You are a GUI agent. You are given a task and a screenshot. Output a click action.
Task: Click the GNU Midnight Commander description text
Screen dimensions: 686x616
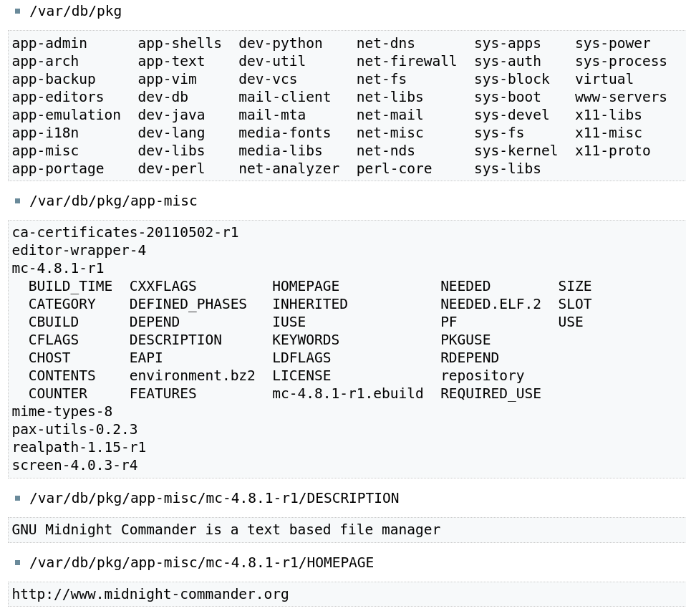point(226,530)
